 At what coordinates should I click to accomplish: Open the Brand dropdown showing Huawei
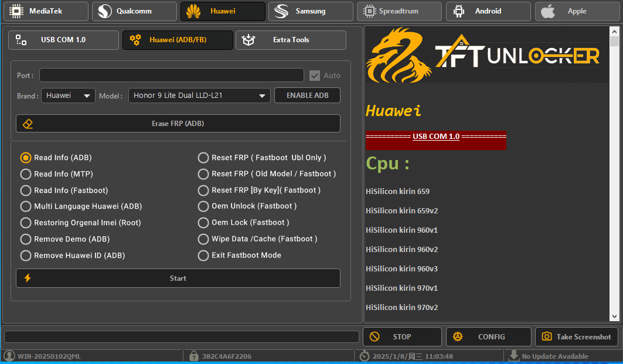click(x=69, y=96)
